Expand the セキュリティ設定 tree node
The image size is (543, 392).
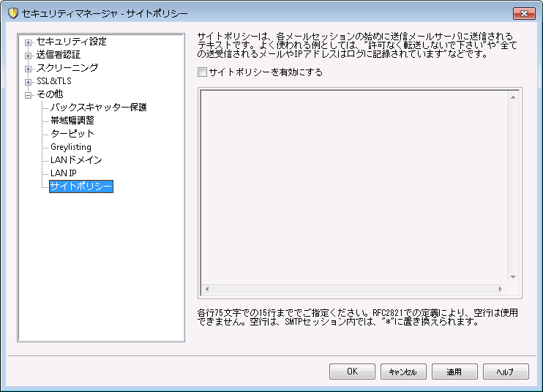coord(28,43)
